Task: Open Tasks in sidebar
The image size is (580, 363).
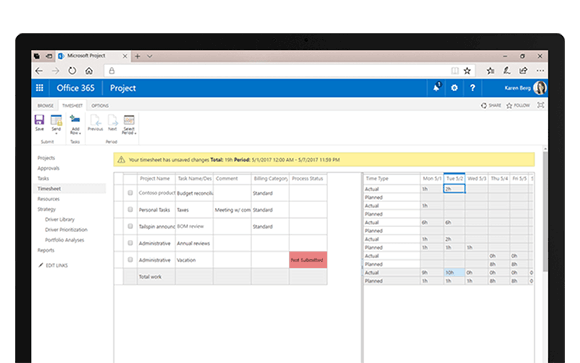Action: click(x=43, y=178)
